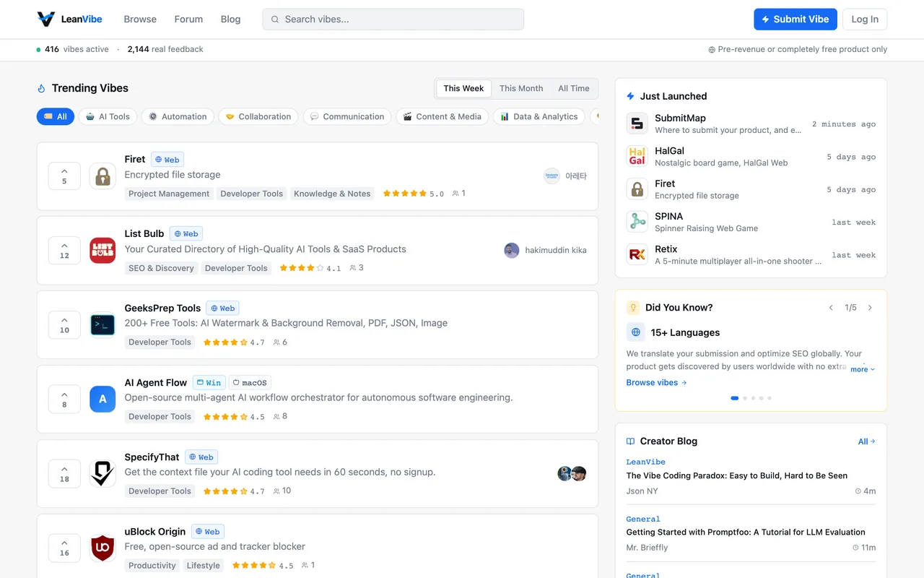Click the Win badge on AI Agent Flow
The width and height of the screenshot is (924, 578).
pos(209,383)
